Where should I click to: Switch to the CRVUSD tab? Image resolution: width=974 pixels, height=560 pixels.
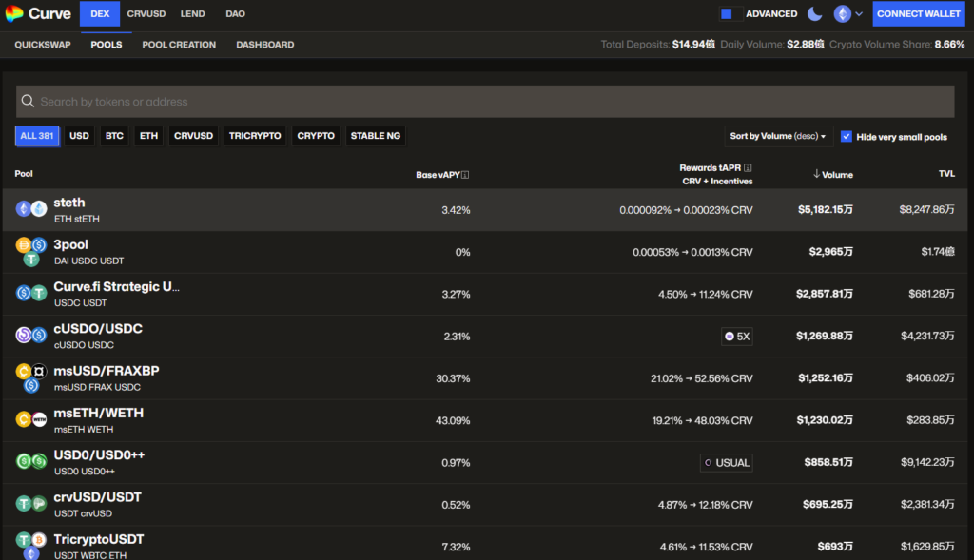146,13
